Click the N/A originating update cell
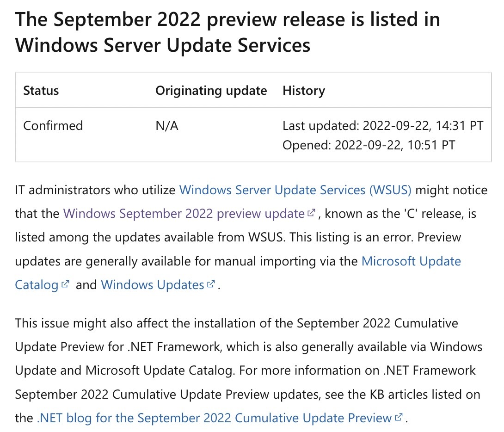 167,126
